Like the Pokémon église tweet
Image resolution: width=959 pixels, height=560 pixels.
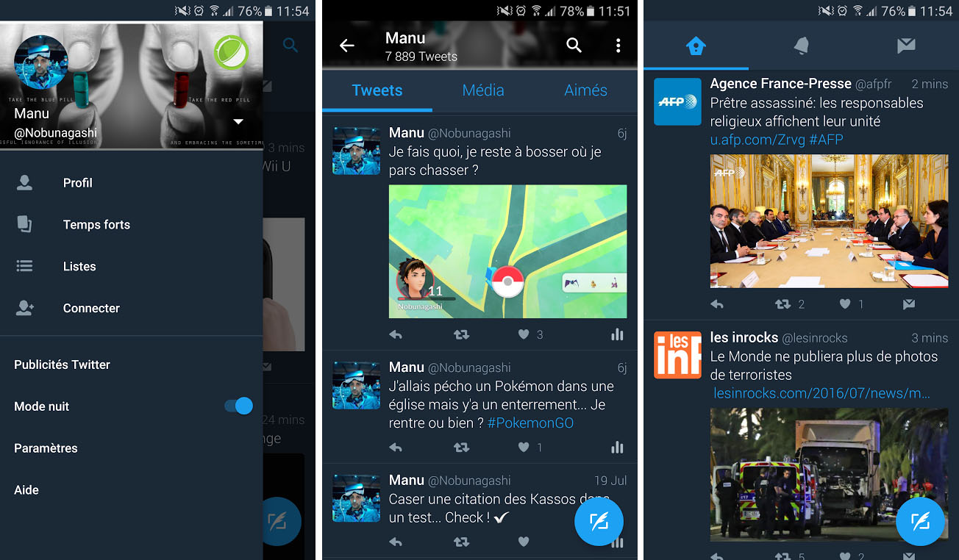[x=524, y=447]
